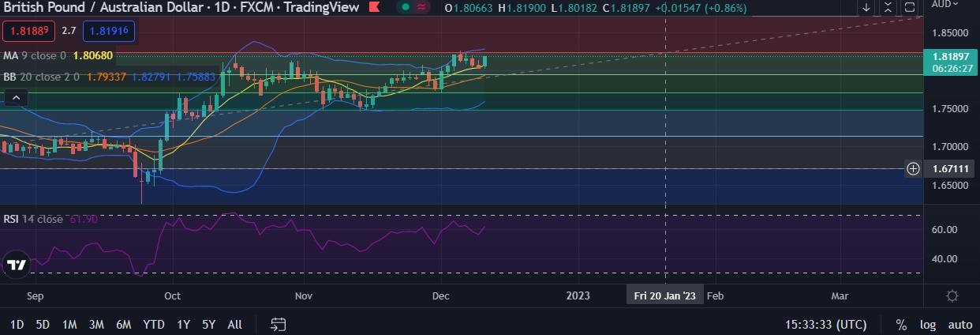Select the All date range
Screen dimensions: 980x335
tap(234, 325)
